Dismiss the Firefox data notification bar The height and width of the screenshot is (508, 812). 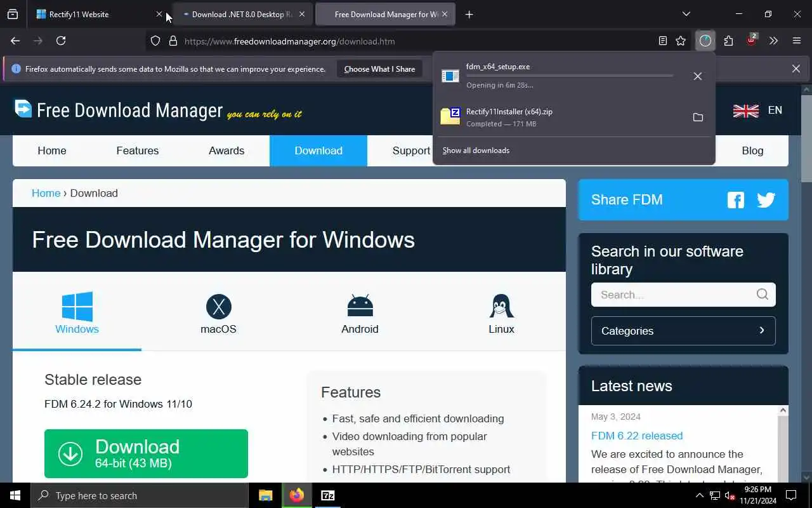796,69
